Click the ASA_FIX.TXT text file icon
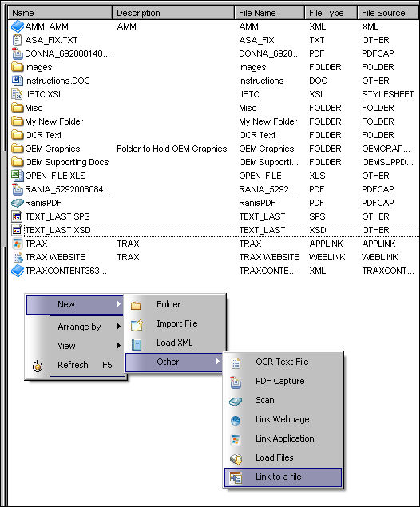The width and height of the screenshot is (420, 507). tap(17, 40)
